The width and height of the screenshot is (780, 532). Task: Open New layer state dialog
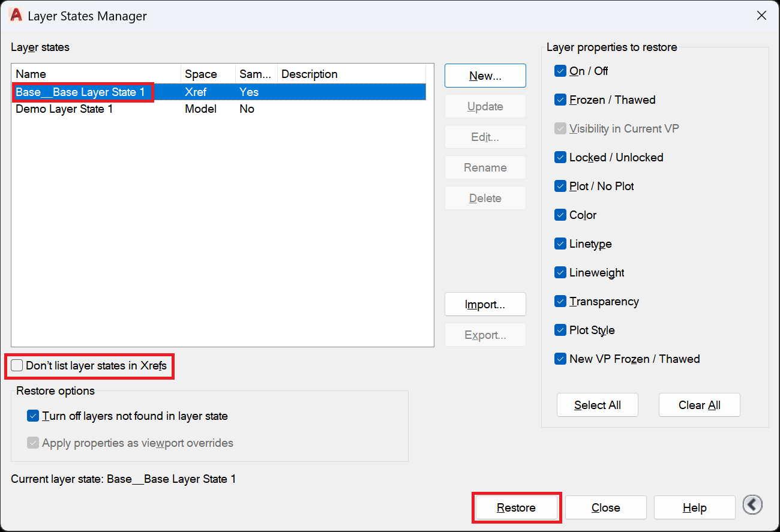(x=485, y=76)
